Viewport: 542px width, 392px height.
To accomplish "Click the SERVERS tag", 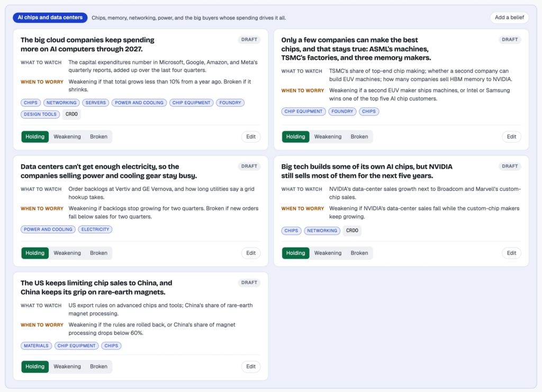I will [x=96, y=103].
